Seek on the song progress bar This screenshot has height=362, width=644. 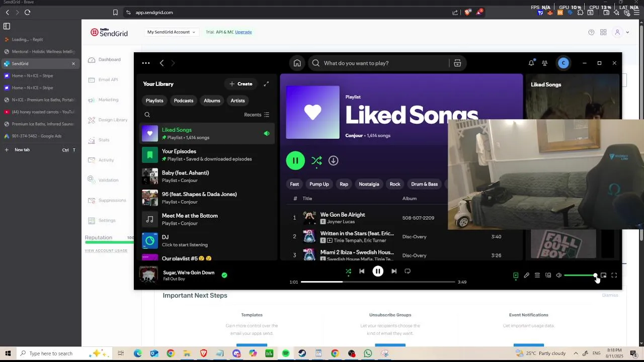coord(378,282)
